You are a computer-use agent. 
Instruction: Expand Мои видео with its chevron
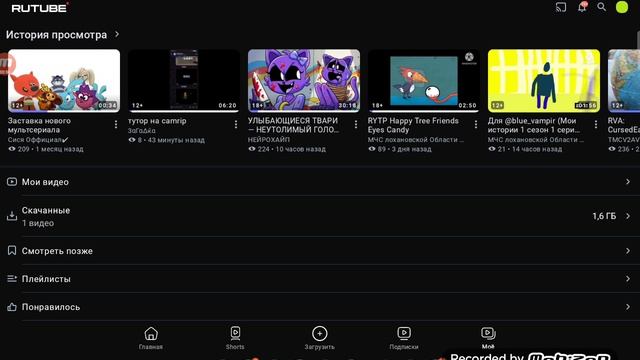(x=628, y=182)
